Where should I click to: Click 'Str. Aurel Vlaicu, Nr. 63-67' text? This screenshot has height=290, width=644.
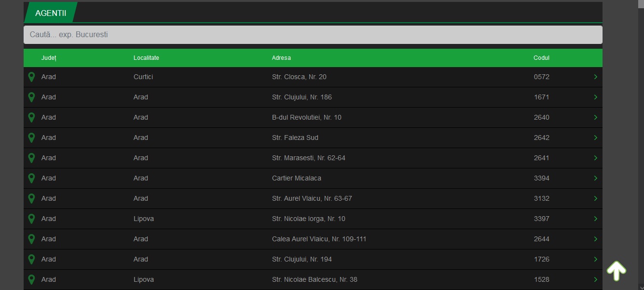[x=312, y=198]
